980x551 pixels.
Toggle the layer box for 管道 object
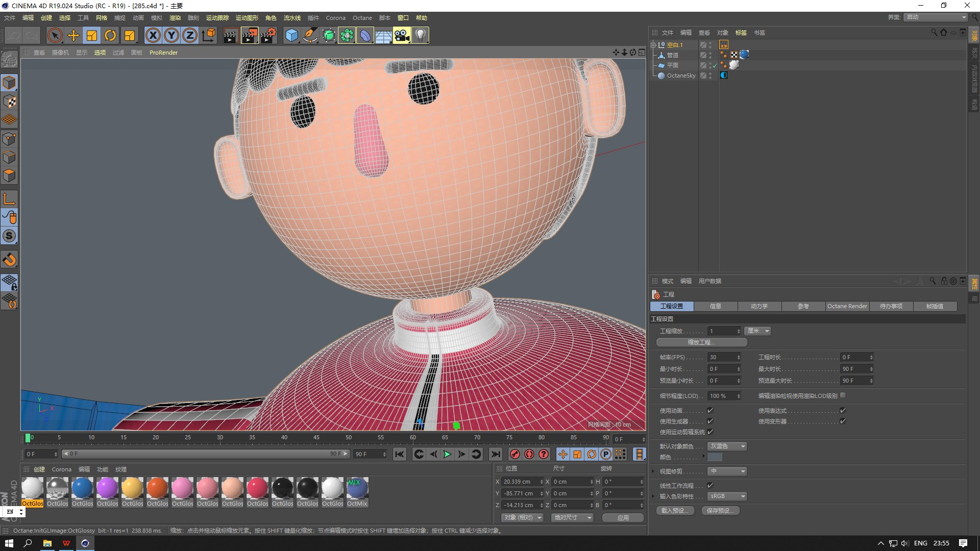click(x=703, y=55)
